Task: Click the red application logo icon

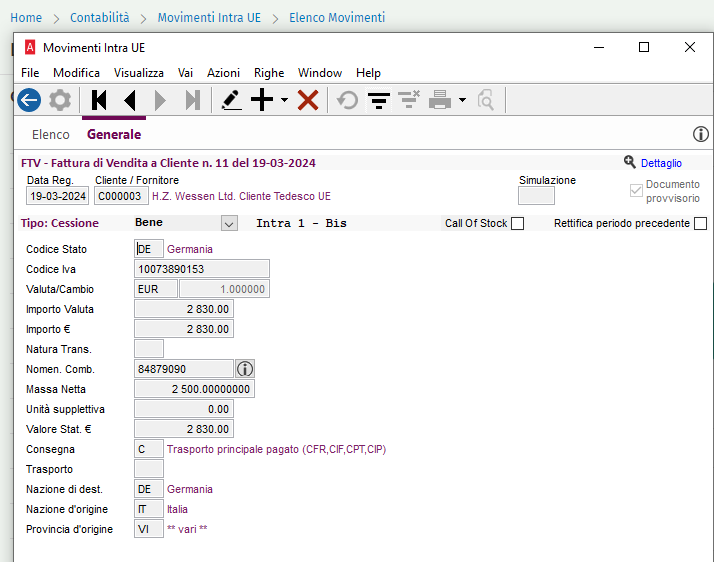Action: click(x=30, y=47)
